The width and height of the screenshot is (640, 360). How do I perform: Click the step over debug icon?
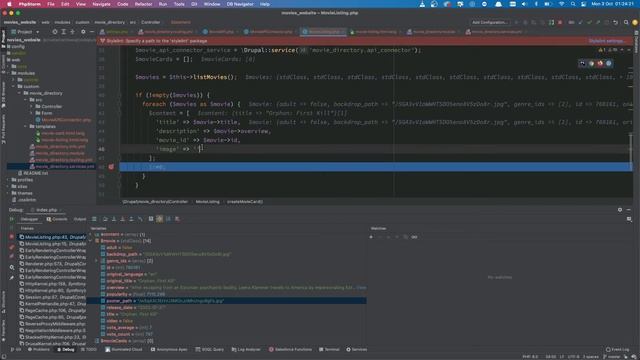105,219
